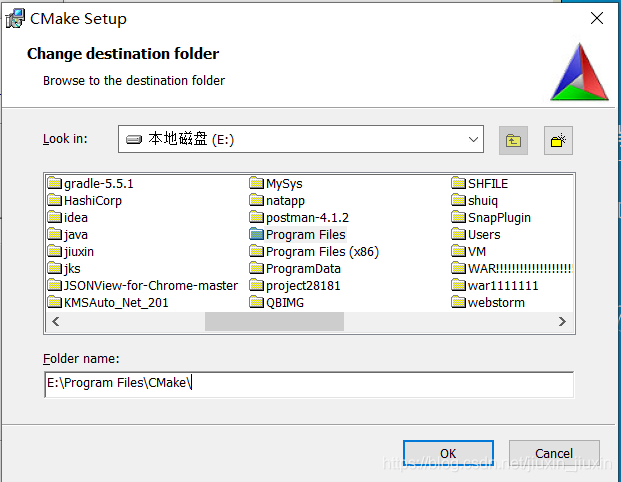
Task: Click the Folder name input field
Action: 309,384
